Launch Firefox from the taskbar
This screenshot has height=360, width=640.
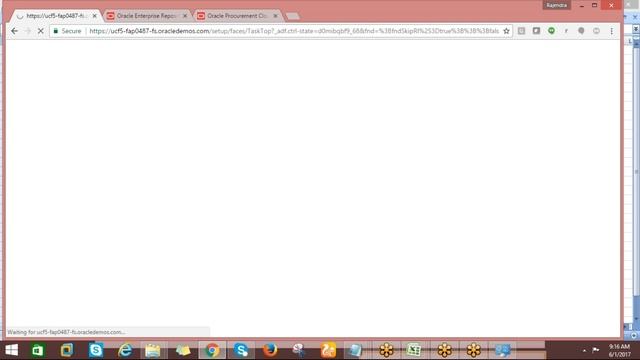click(270, 350)
